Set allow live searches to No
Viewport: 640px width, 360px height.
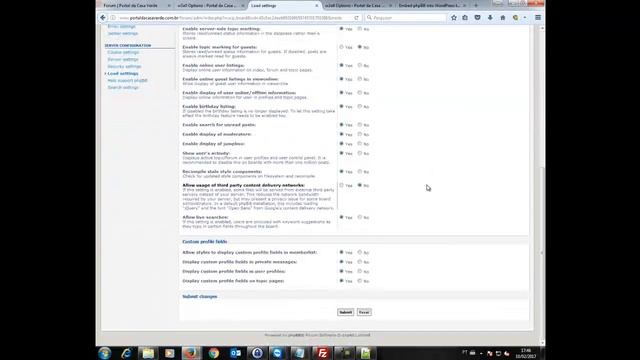click(x=360, y=217)
